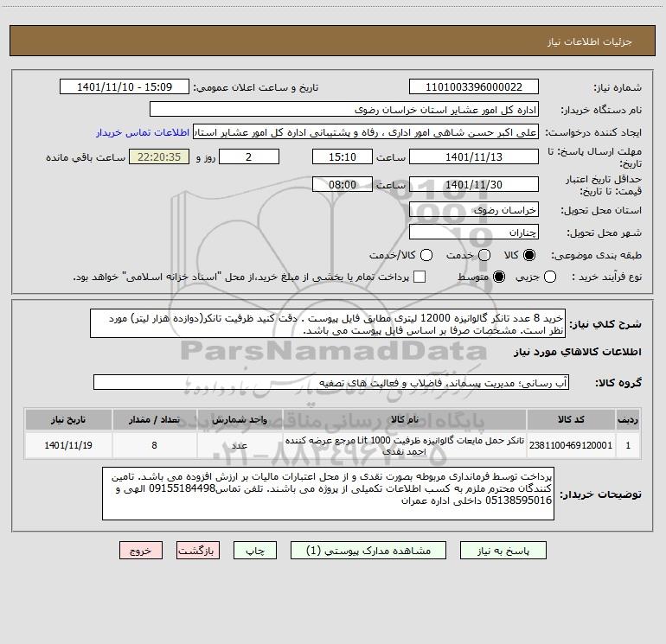This screenshot has height=644, width=666.
Task: Click the جزئیات اطلاعات نیاز header title
Action: tap(590, 41)
